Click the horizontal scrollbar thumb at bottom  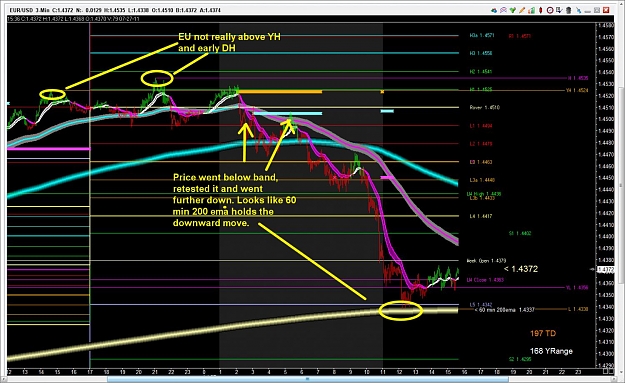pos(307,379)
